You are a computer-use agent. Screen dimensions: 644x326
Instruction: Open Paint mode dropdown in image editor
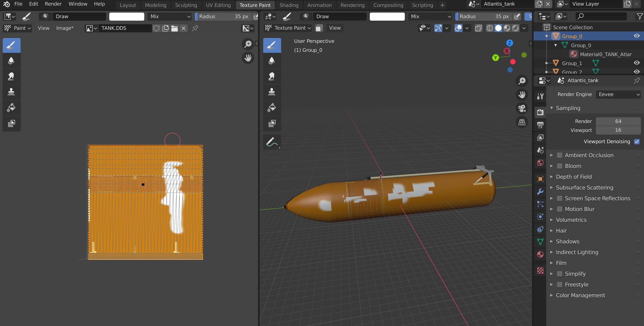tap(17, 28)
